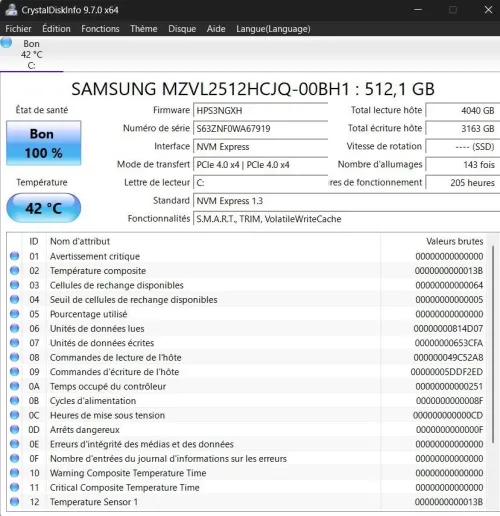The height and width of the screenshot is (516, 500).
Task: Select the Arrêts dangereux attribute name
Action: tap(85, 430)
